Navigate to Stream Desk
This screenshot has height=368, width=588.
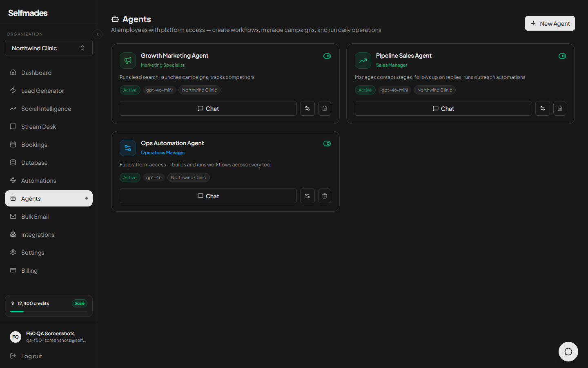[x=49, y=126]
